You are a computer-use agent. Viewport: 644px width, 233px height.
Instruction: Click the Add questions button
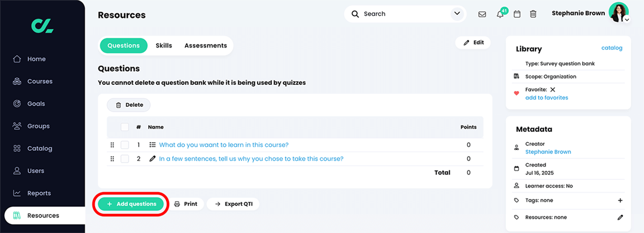pos(131,204)
